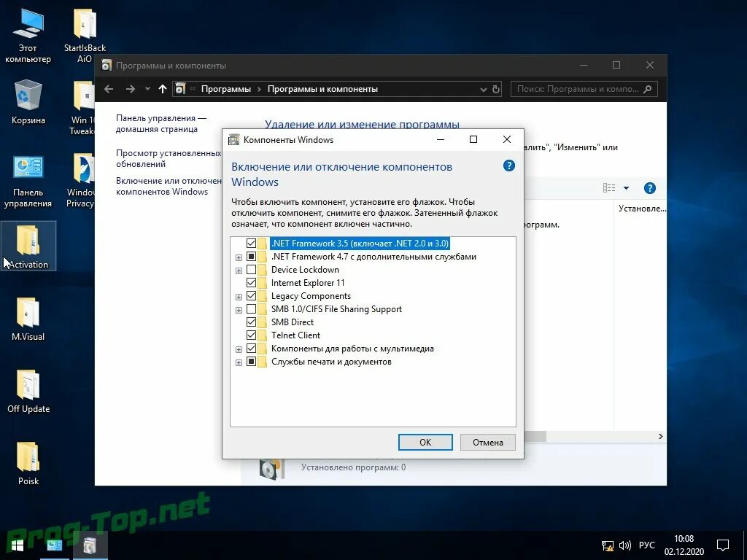Click the refresh icon in the address bar
Image resolution: width=747 pixels, height=560 pixels.
(x=496, y=89)
